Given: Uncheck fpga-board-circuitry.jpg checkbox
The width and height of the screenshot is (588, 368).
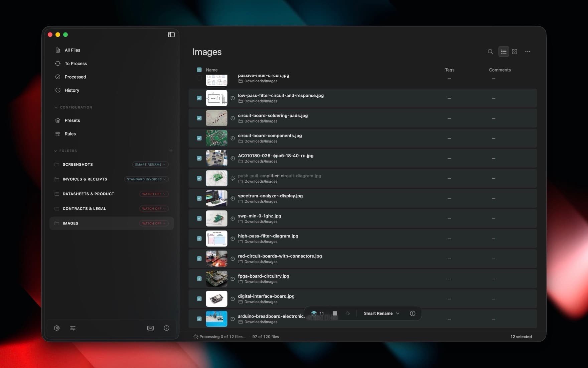Looking at the screenshot, I should pos(199,279).
